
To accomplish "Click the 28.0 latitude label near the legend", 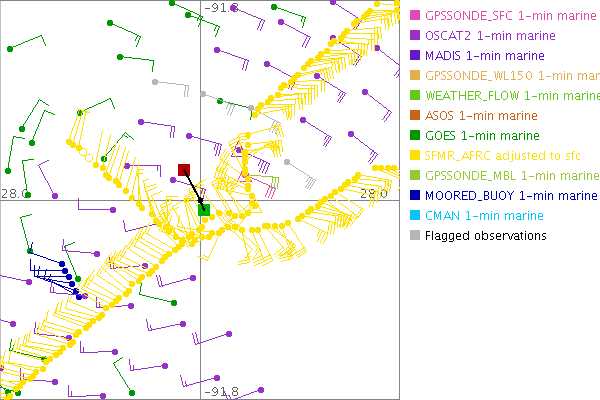I will coord(373,193).
